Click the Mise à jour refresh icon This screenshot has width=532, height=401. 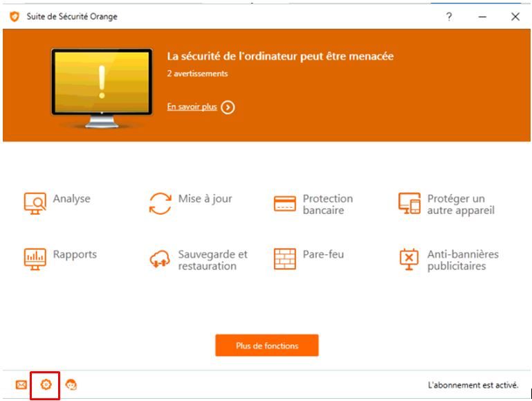(x=160, y=204)
